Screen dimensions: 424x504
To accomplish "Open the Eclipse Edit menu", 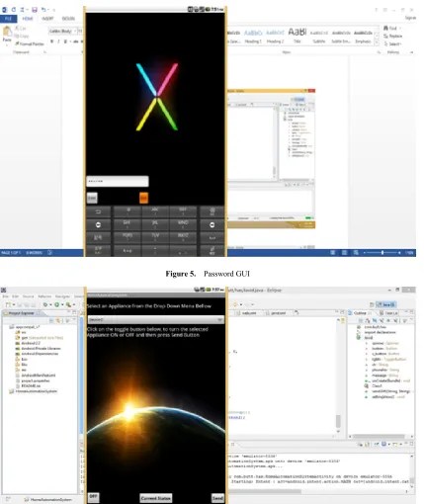I will (x=15, y=296).
